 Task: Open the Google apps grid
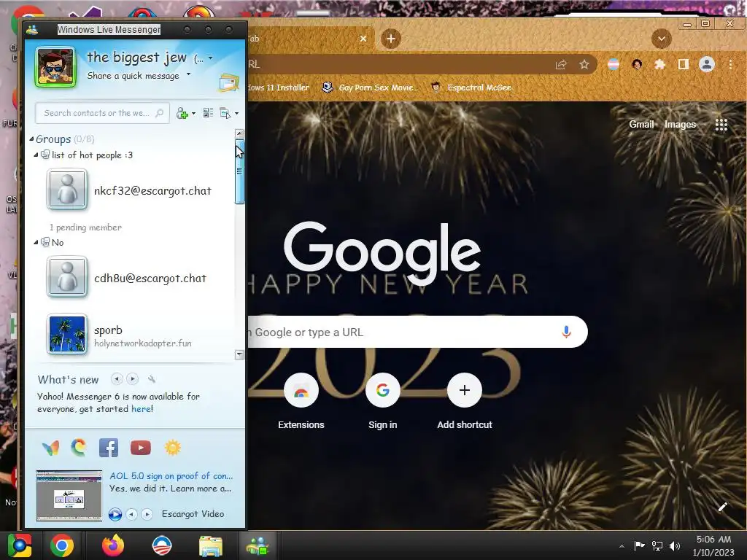pos(721,124)
